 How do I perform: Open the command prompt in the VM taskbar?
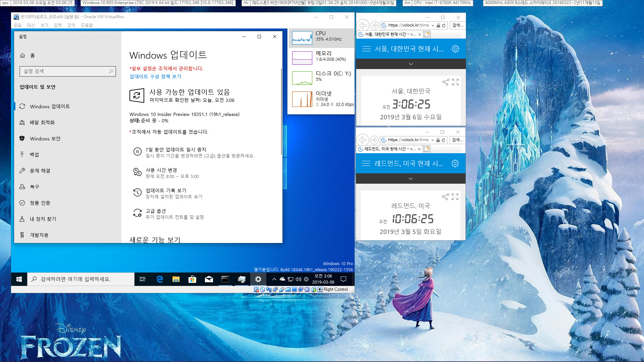coord(225,279)
